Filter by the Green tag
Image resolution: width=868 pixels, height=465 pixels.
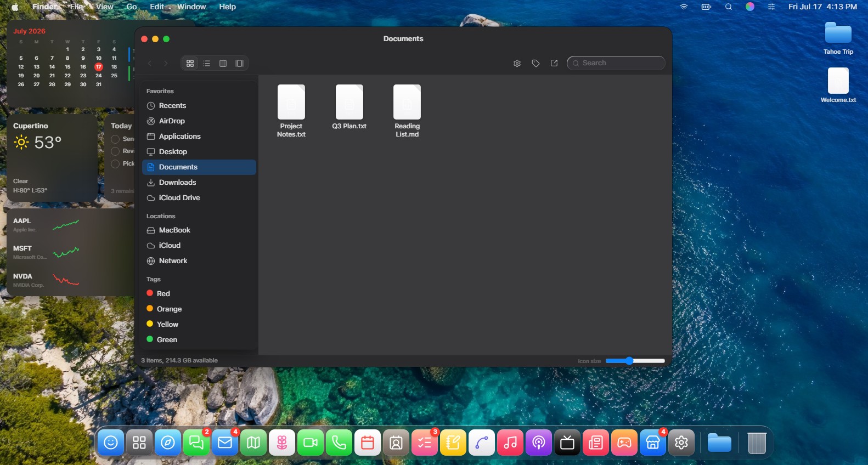pos(199,339)
